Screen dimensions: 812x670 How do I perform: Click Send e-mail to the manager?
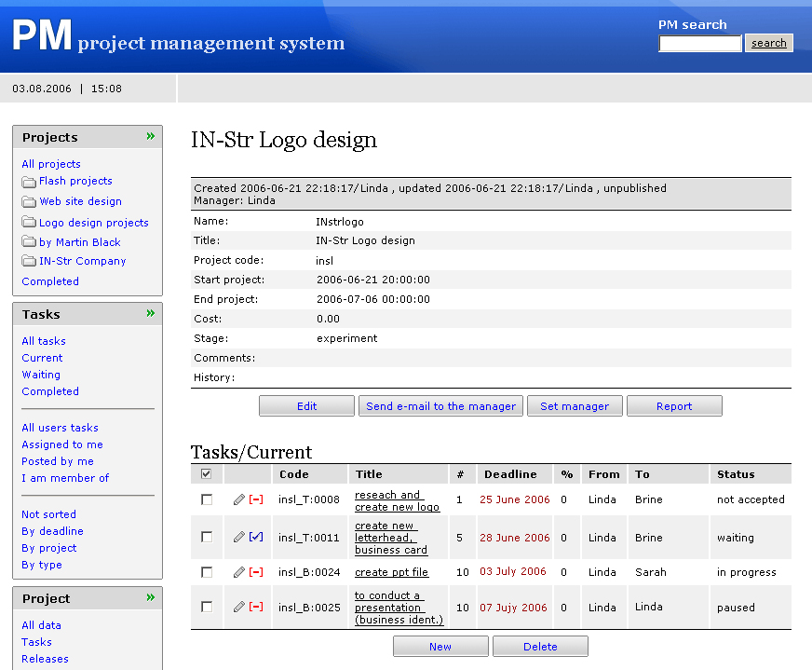click(x=440, y=406)
